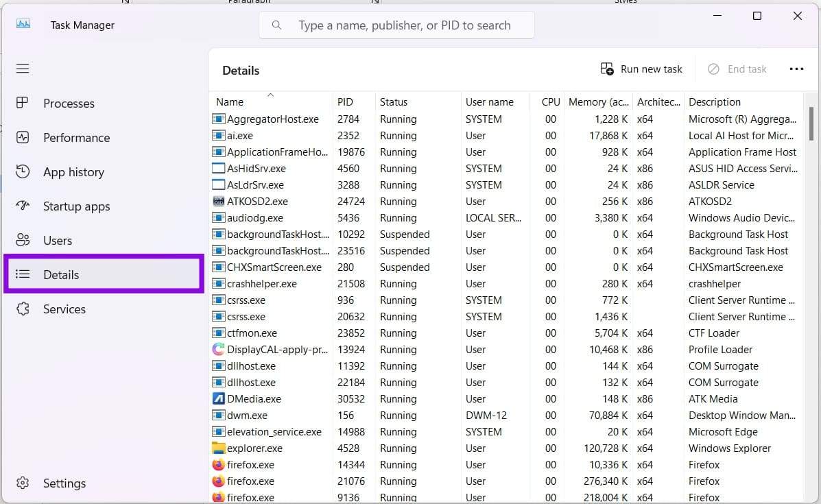
Task: Select elevation_service.exe row
Action: (506, 432)
